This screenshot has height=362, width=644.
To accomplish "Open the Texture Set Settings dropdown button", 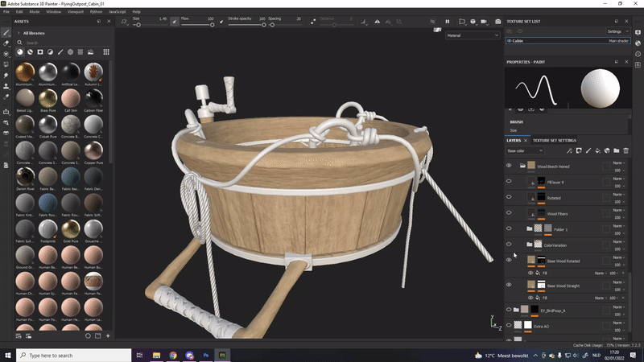I will click(x=617, y=31).
